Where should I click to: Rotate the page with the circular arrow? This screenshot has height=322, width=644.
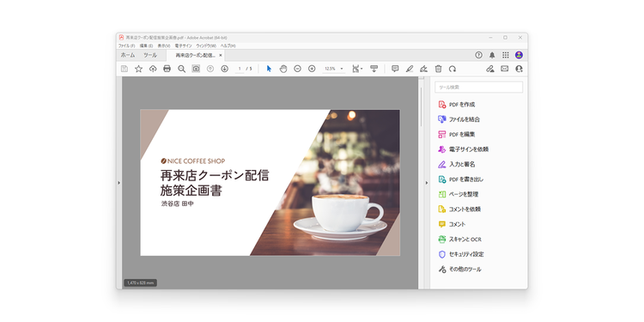point(453,69)
